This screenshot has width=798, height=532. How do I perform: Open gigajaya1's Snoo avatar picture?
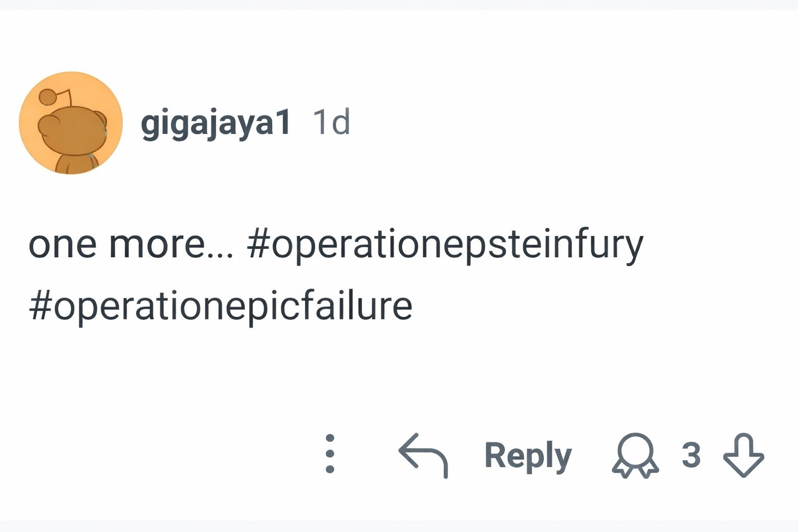click(x=71, y=123)
